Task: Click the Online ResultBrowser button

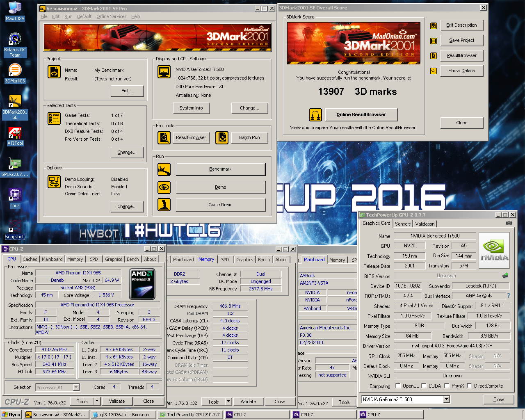Action: [x=361, y=114]
